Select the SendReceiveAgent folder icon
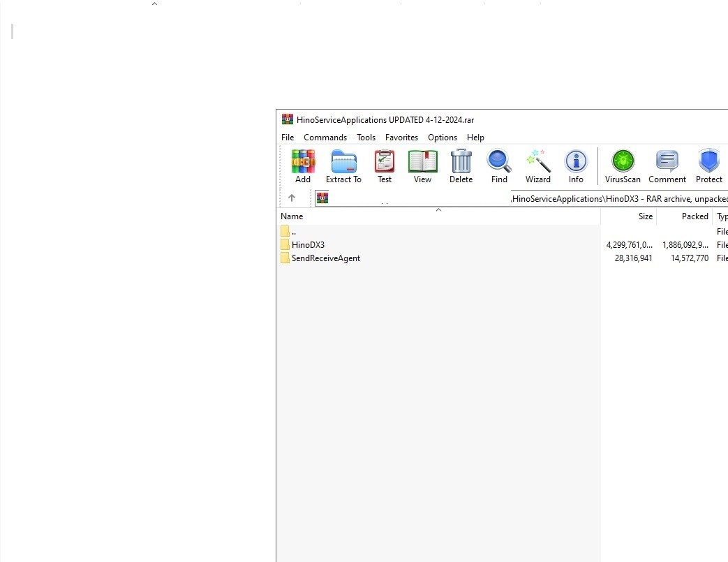Screen dimensions: 728x562 [x=285, y=258]
